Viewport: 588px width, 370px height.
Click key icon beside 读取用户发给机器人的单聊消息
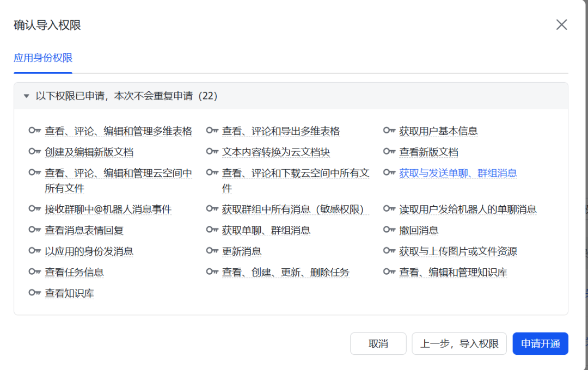tap(389, 208)
